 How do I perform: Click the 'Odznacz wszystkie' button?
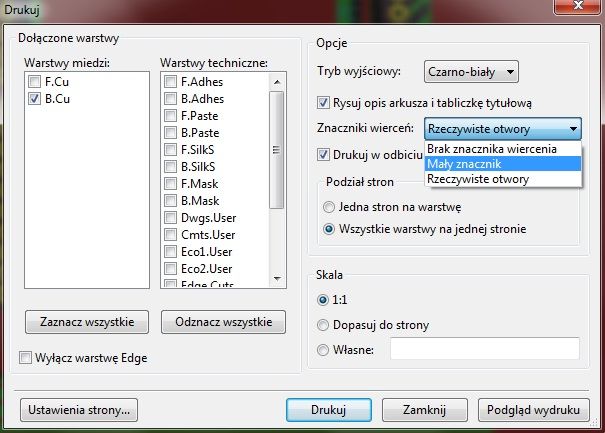click(x=223, y=322)
